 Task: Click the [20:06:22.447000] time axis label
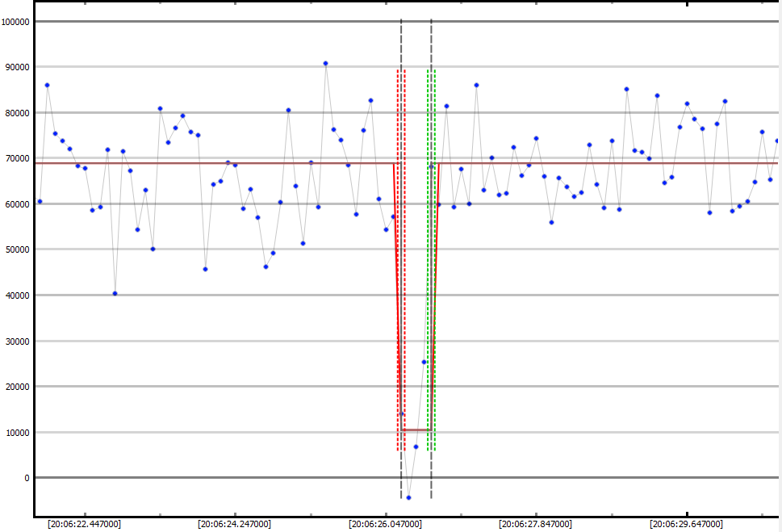pyautogui.click(x=84, y=524)
